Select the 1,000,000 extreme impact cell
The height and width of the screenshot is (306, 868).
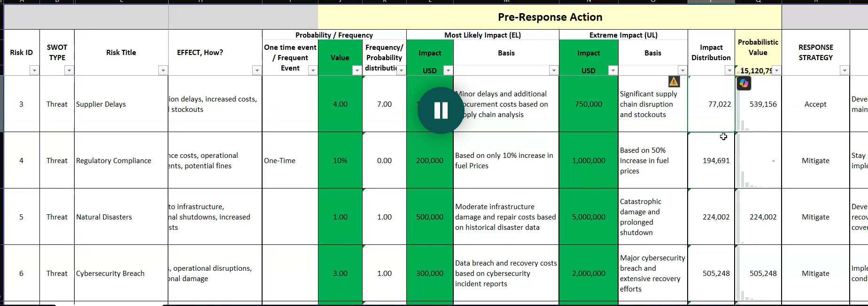588,161
